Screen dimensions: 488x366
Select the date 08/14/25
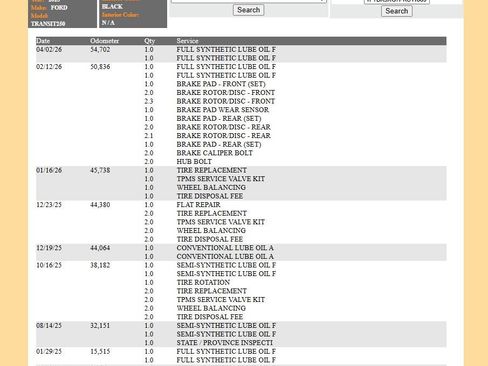point(49,326)
